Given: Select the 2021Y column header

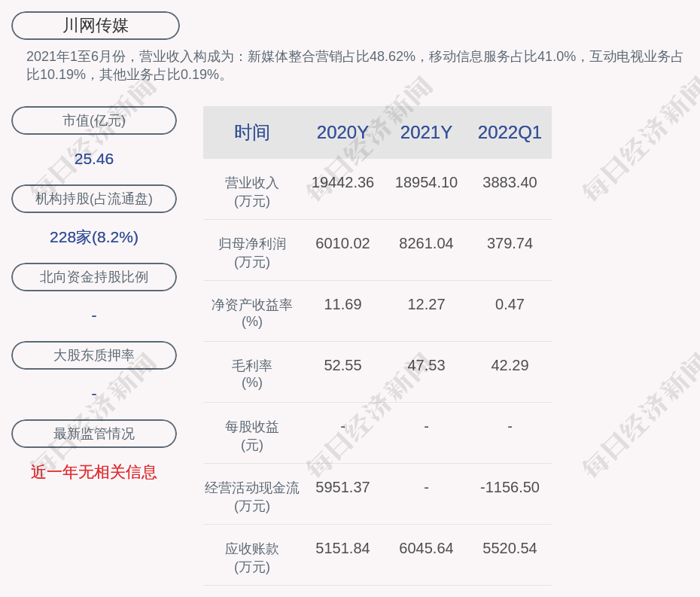Looking at the screenshot, I should tap(426, 132).
